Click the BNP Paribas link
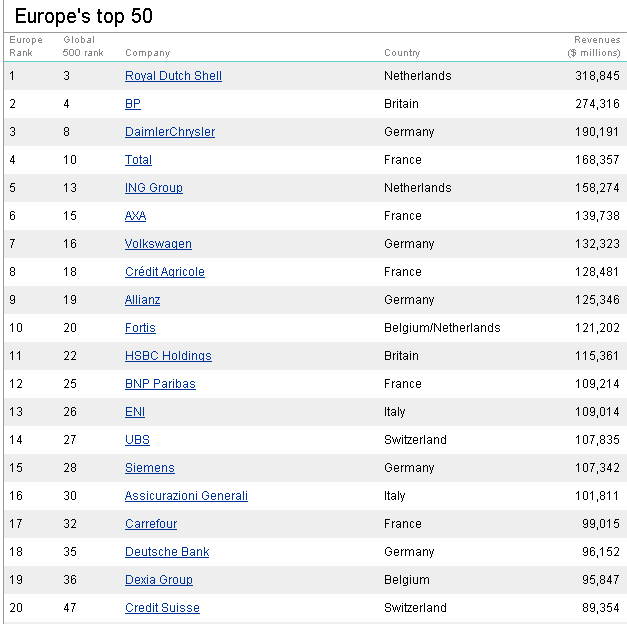This screenshot has width=627, height=624. 160,384
